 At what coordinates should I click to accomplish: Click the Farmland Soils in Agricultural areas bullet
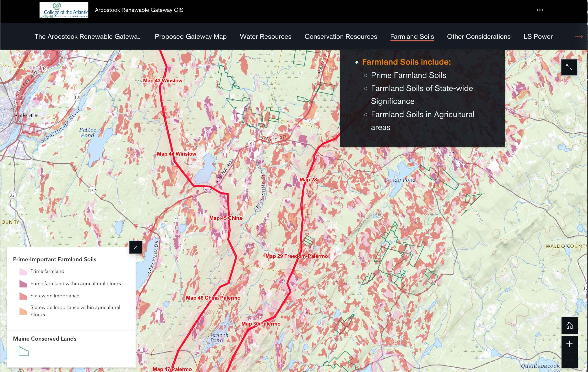(x=422, y=121)
